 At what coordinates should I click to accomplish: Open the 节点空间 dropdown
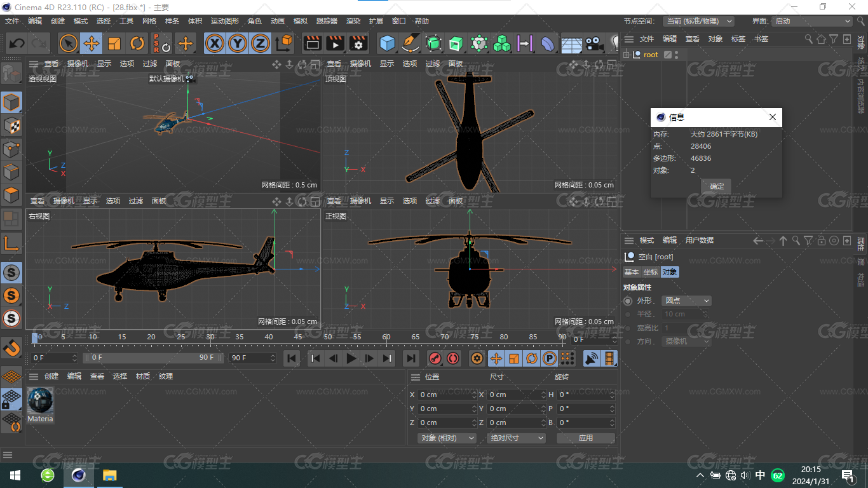coord(698,21)
